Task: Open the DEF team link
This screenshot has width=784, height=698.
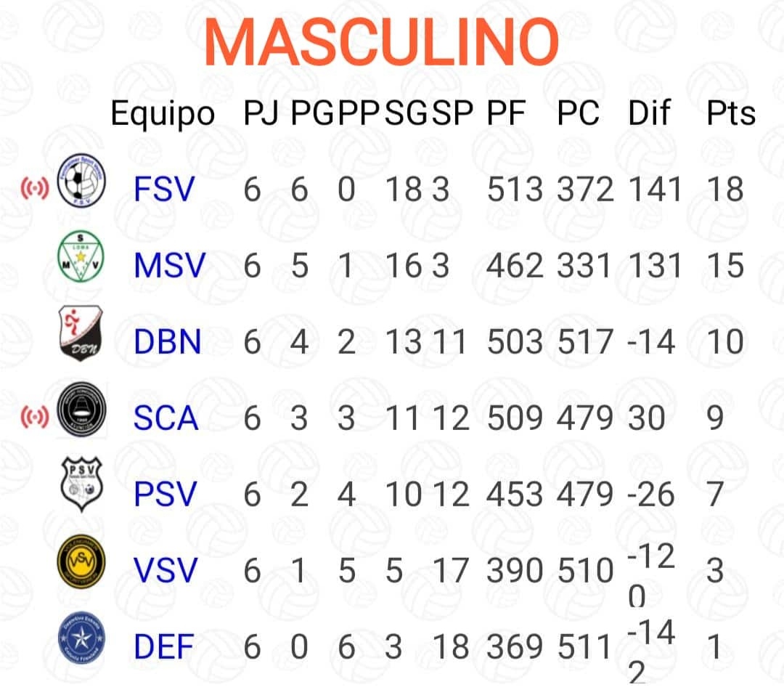Action: pyautogui.click(x=165, y=647)
